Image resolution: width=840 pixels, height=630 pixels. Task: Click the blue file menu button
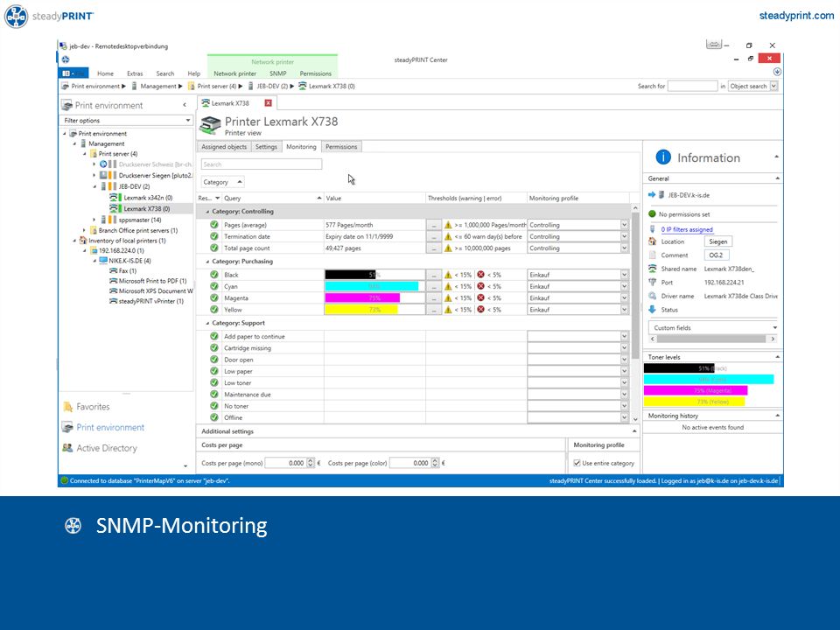[73, 73]
